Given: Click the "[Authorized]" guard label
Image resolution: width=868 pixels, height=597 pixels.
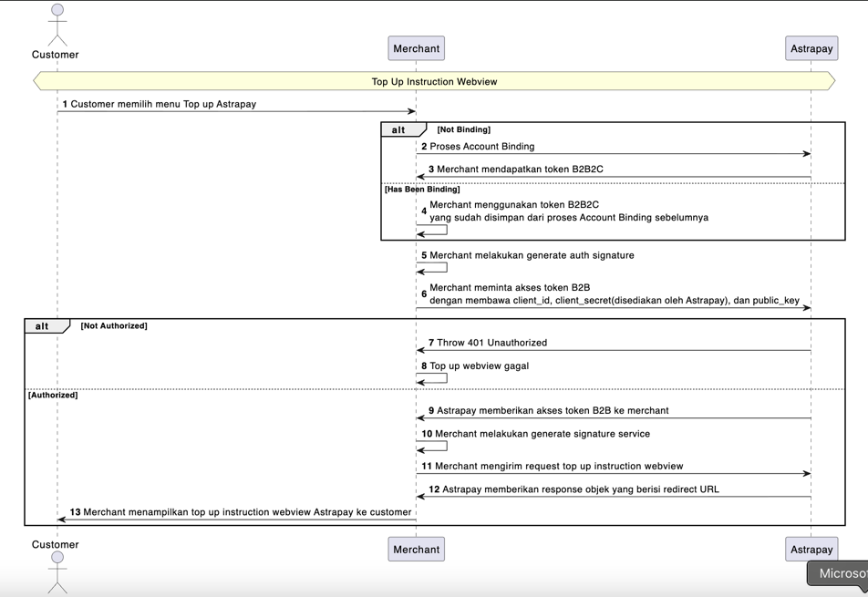Looking at the screenshot, I should (53, 395).
